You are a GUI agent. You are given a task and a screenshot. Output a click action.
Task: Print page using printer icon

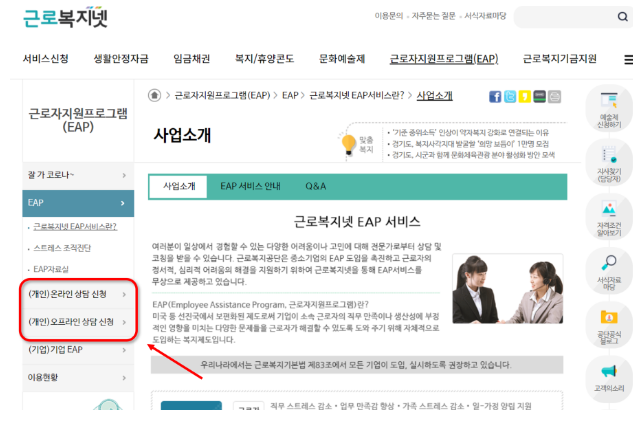coord(554,96)
